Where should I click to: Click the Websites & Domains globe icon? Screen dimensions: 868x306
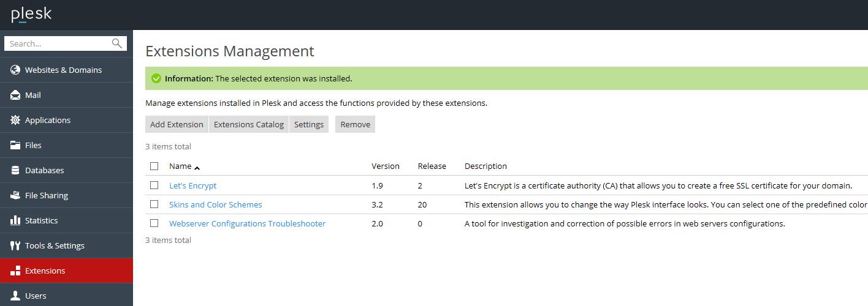(15, 70)
